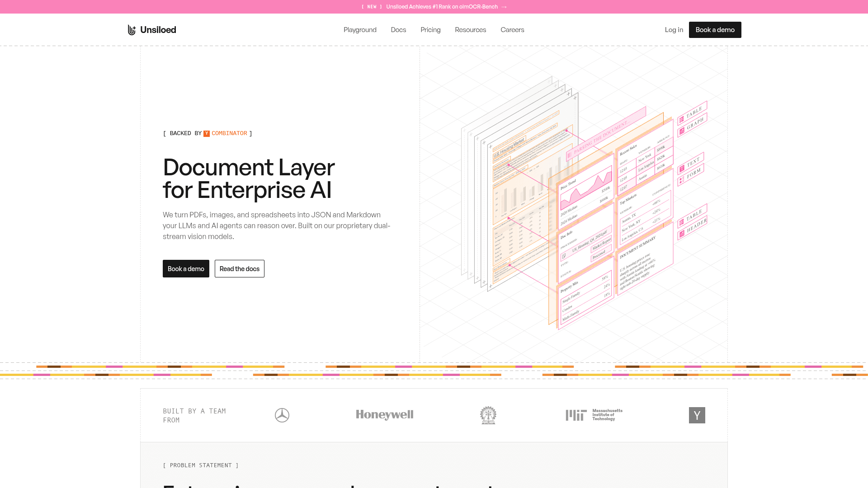Click the Mercedes-Benz star logo
Image resolution: width=868 pixels, height=488 pixels.
282,415
